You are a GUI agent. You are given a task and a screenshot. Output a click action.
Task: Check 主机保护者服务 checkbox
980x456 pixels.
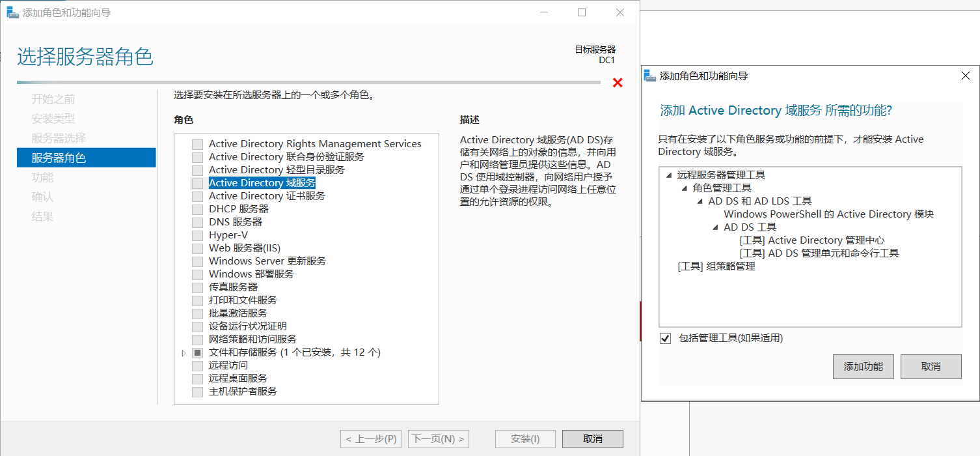tap(197, 392)
